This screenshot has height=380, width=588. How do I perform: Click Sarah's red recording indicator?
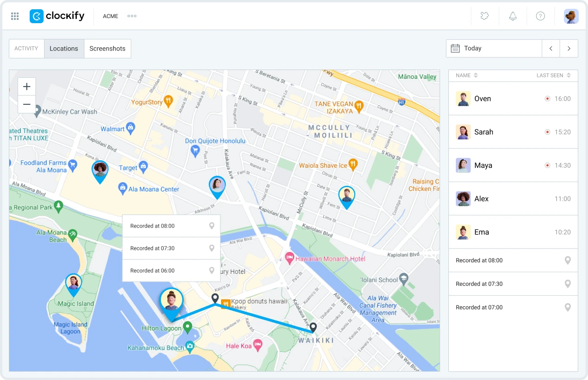(547, 132)
